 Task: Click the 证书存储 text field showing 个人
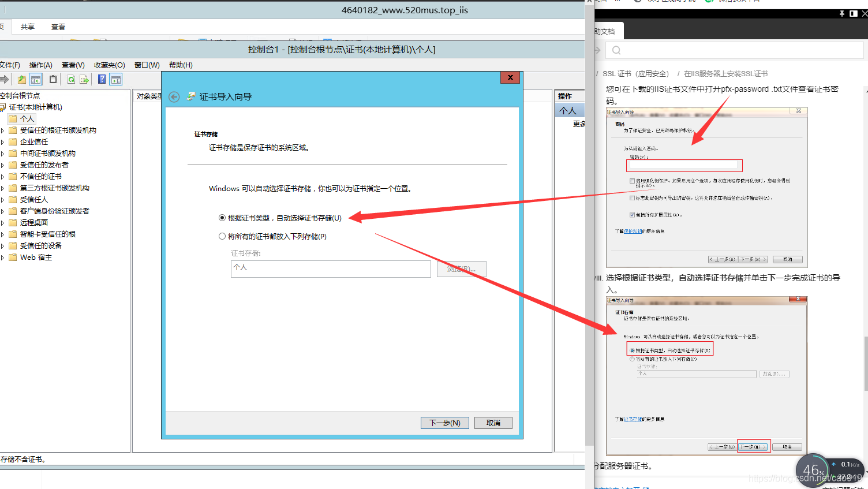coord(331,269)
